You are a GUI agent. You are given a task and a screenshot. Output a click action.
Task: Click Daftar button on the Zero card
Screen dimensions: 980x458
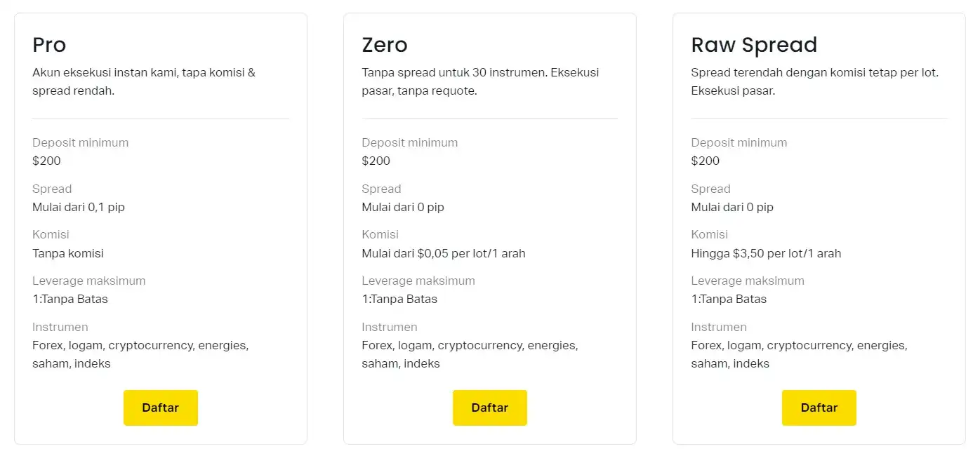point(490,408)
